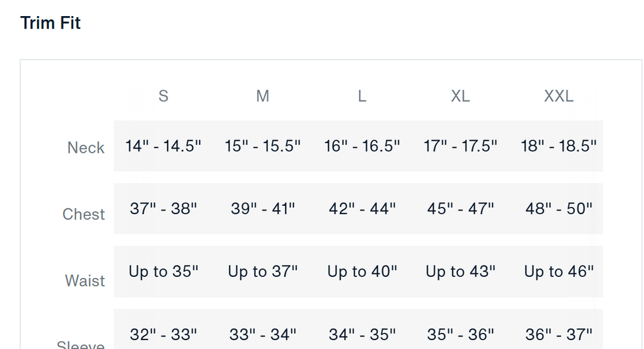This screenshot has height=349, width=644.
Task: Select the S size column header
Action: 163,96
